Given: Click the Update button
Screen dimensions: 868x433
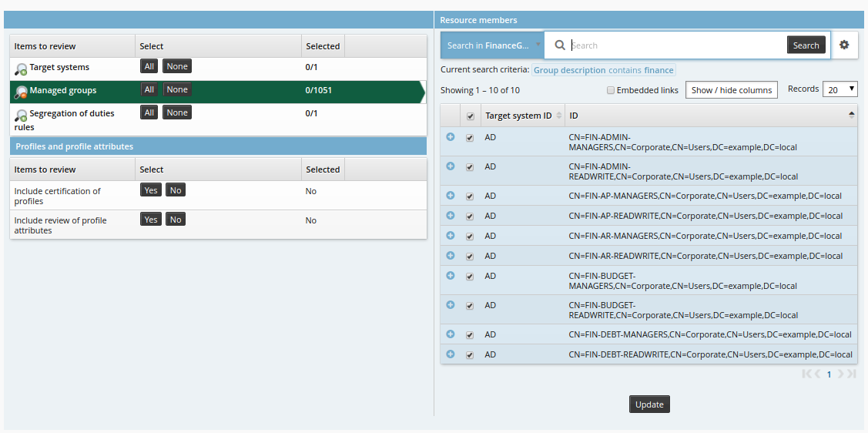Looking at the screenshot, I should point(649,404).
